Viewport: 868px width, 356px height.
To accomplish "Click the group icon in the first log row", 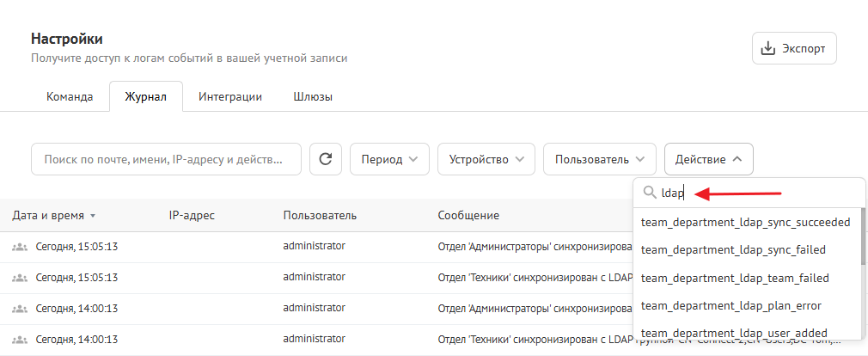I will [x=20, y=246].
